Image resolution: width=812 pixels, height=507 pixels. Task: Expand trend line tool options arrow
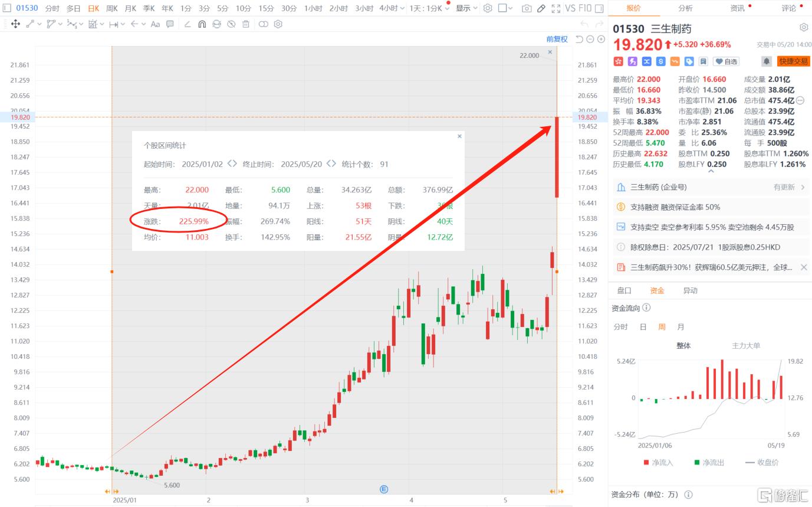(39, 24)
